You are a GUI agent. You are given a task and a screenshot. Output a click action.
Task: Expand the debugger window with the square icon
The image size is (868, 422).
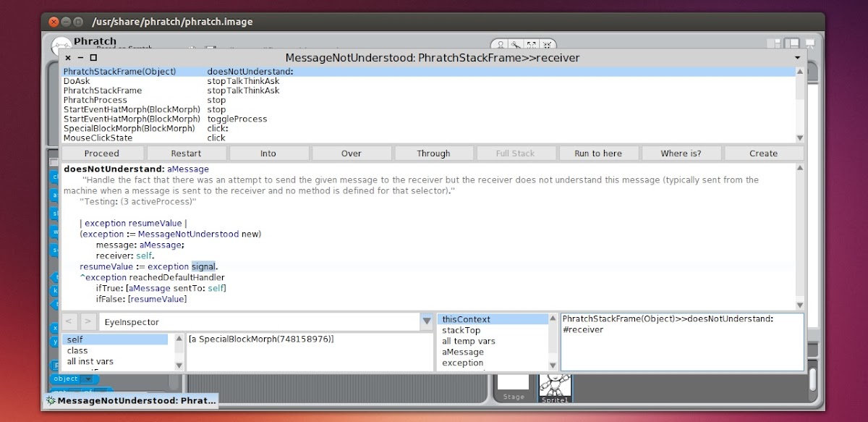point(93,57)
